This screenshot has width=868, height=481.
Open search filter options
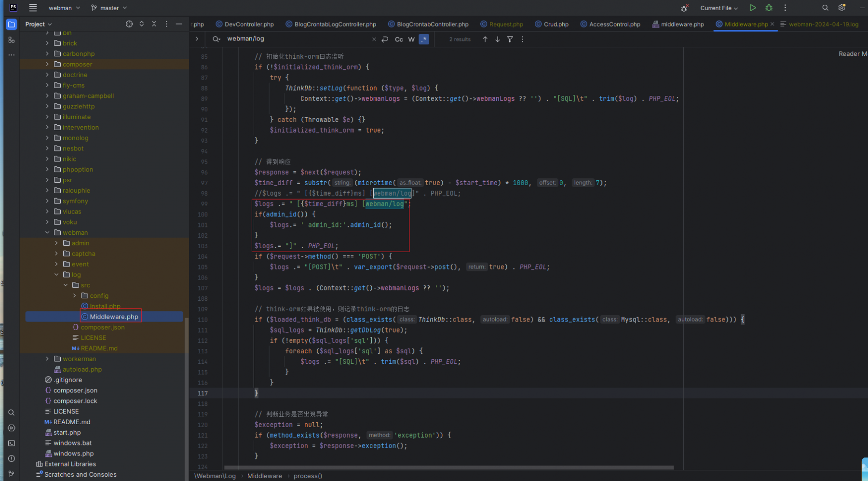pos(510,39)
